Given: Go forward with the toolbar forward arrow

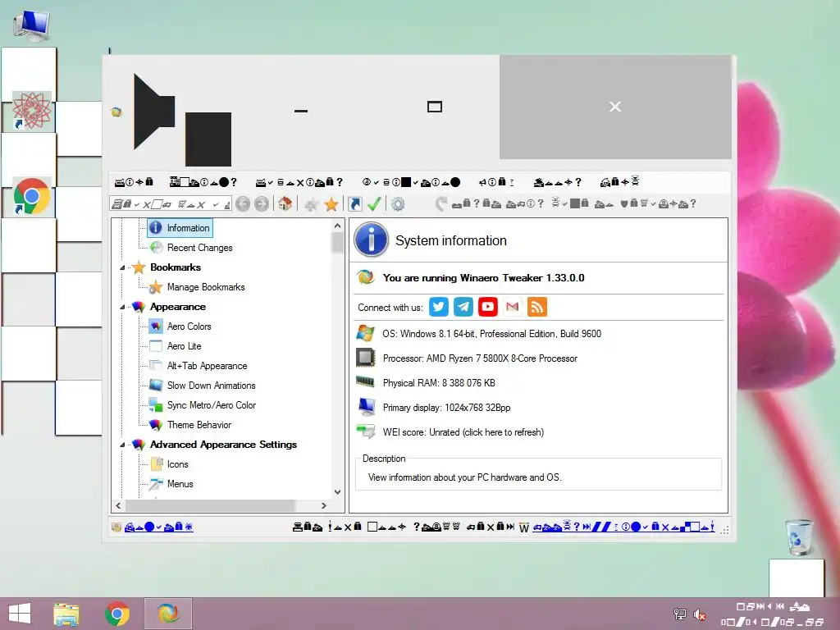Looking at the screenshot, I should pyautogui.click(x=262, y=204).
